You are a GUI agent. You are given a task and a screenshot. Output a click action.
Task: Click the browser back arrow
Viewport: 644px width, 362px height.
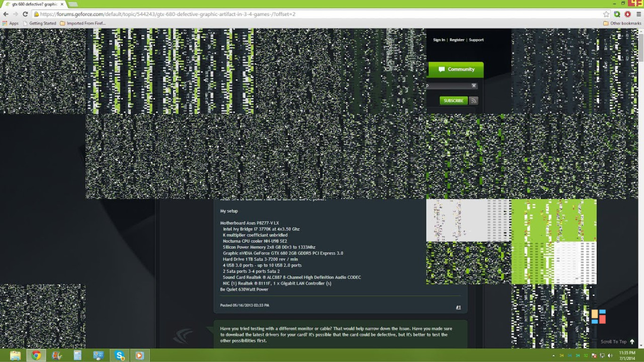click(6, 14)
